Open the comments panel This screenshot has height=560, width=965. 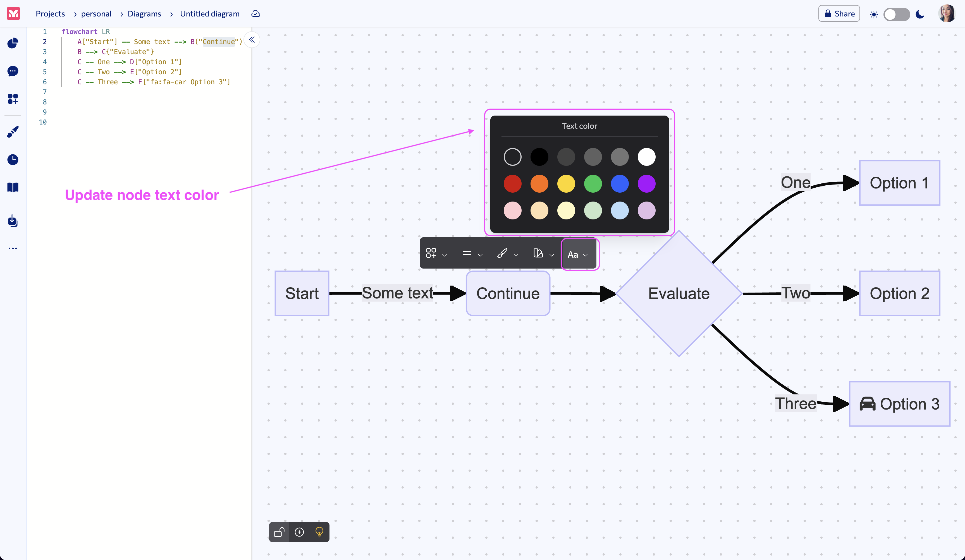pyautogui.click(x=13, y=71)
